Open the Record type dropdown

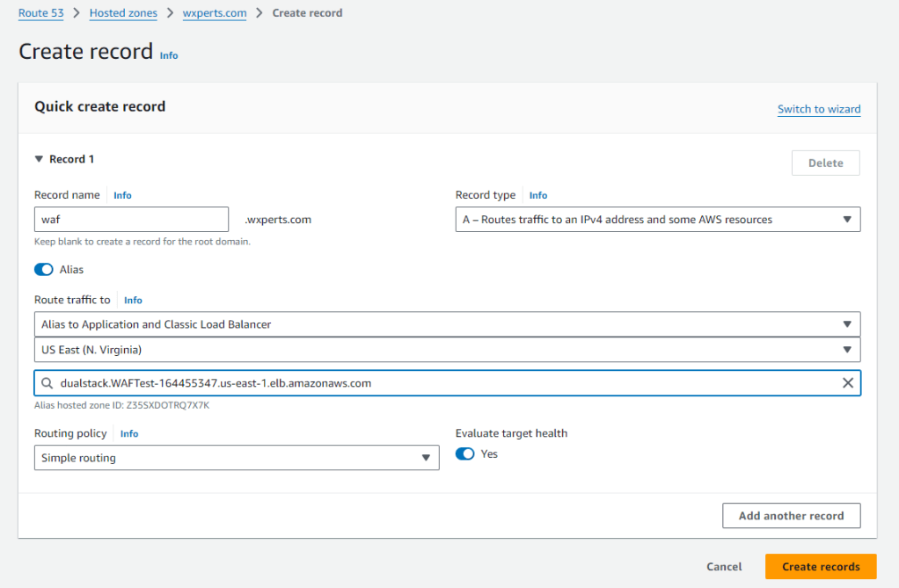657,220
